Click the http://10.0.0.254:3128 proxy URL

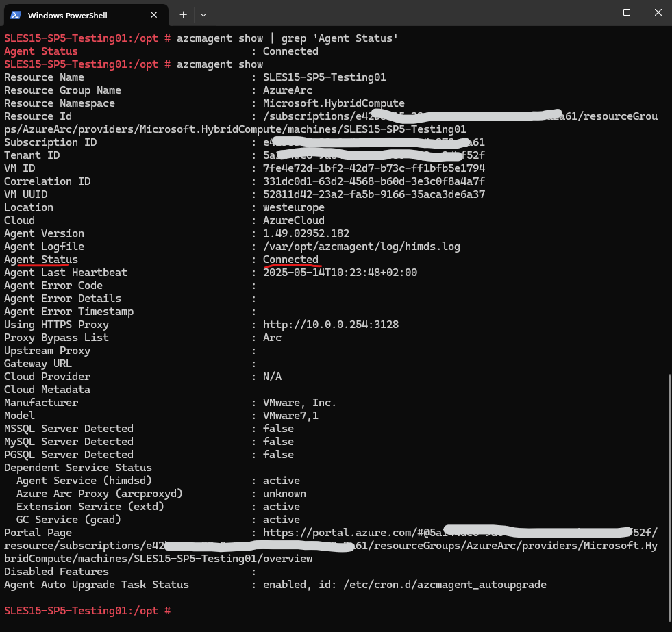(x=330, y=325)
